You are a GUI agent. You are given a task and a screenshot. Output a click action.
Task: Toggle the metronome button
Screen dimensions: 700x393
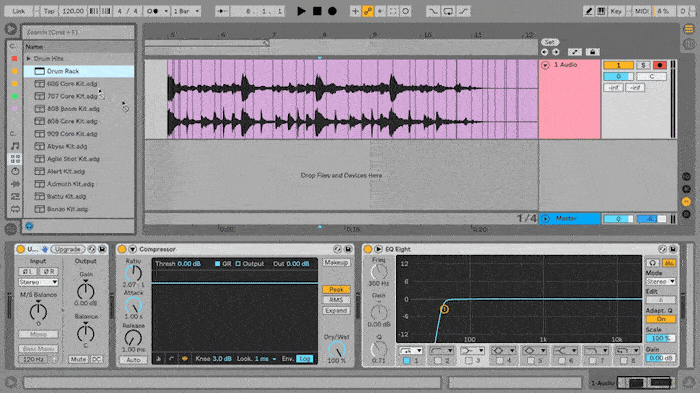pos(152,11)
